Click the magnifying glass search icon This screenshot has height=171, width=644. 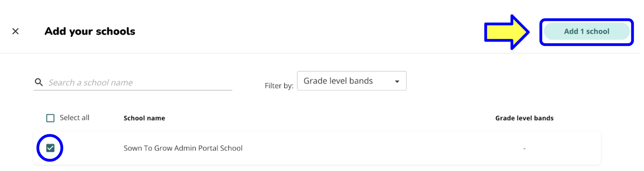pyautogui.click(x=39, y=82)
